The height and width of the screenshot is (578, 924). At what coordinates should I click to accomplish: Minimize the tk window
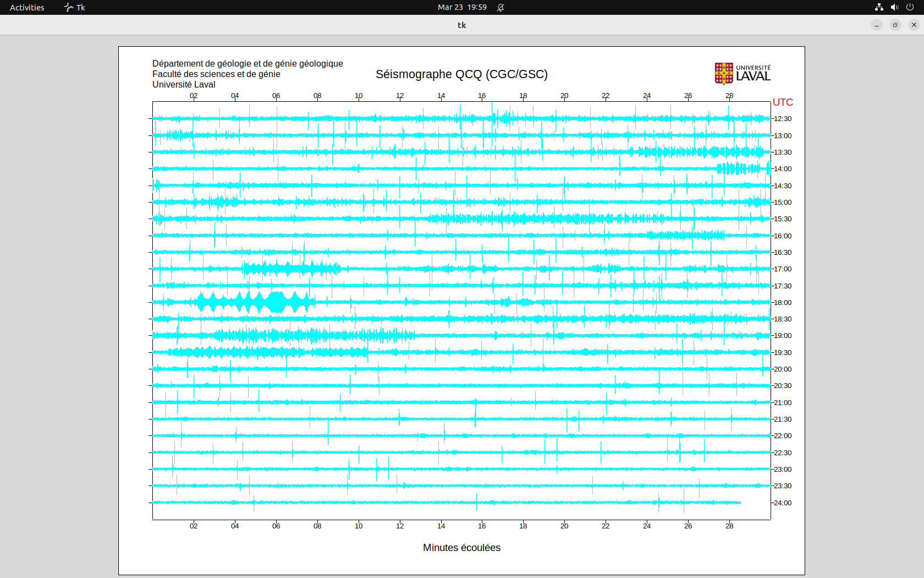click(x=877, y=25)
